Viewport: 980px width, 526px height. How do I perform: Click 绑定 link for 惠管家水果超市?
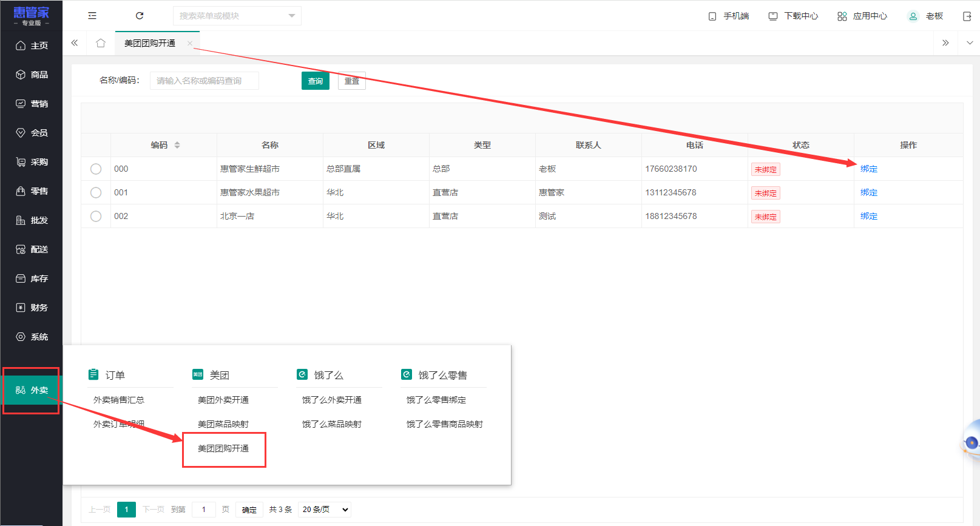[x=869, y=192]
